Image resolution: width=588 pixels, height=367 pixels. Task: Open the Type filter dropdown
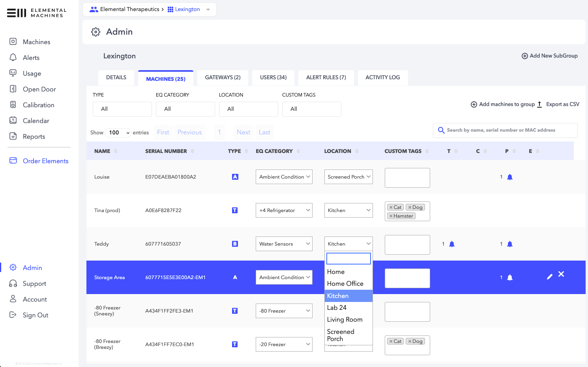122,109
